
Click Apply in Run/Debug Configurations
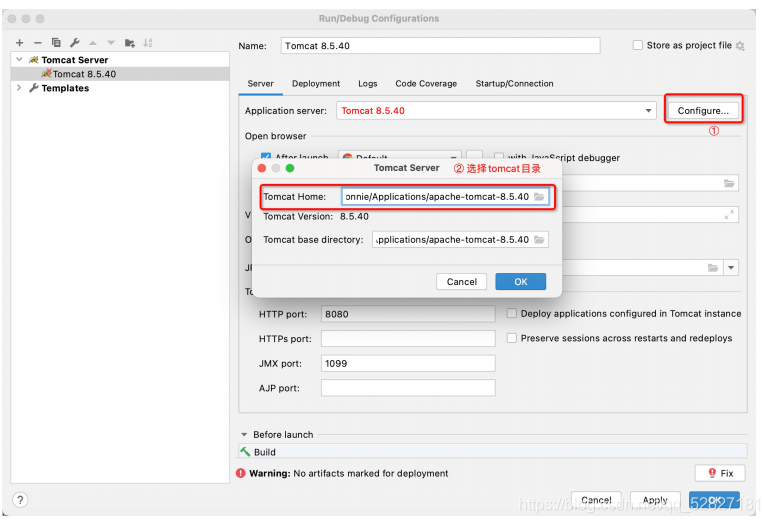pos(655,500)
